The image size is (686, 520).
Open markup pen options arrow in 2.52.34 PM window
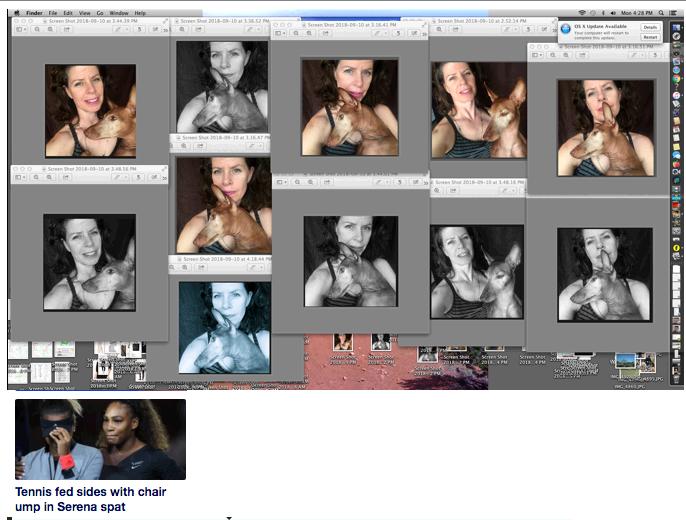pos(516,29)
